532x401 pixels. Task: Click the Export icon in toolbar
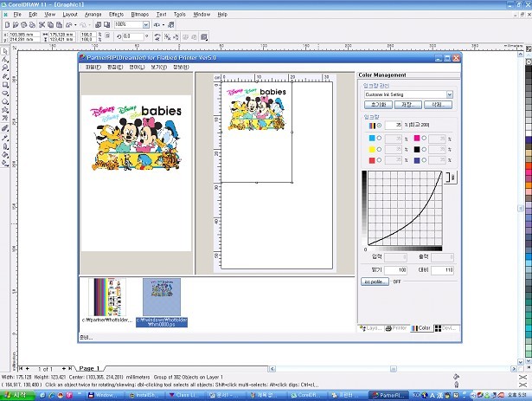pyautogui.click(x=107, y=25)
